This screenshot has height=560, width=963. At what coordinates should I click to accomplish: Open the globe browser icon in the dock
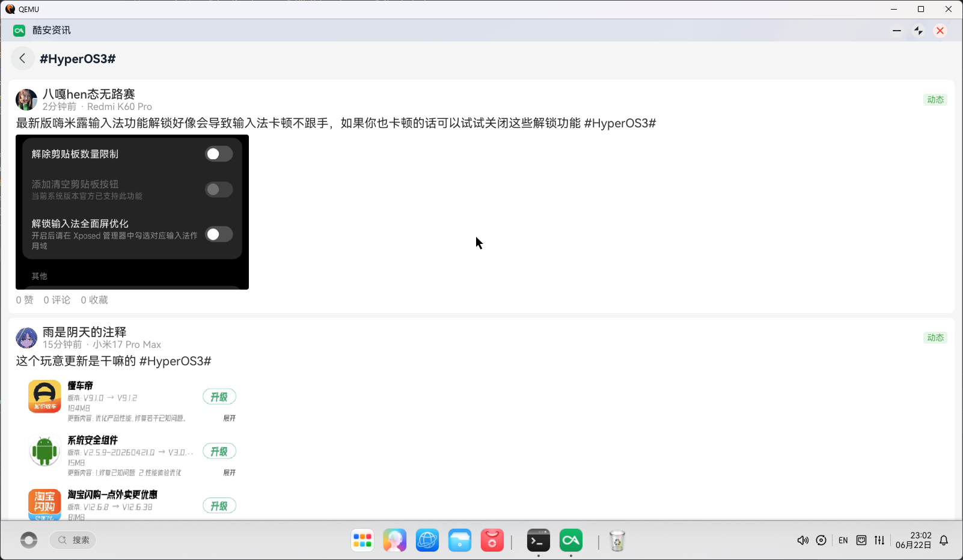point(427,541)
